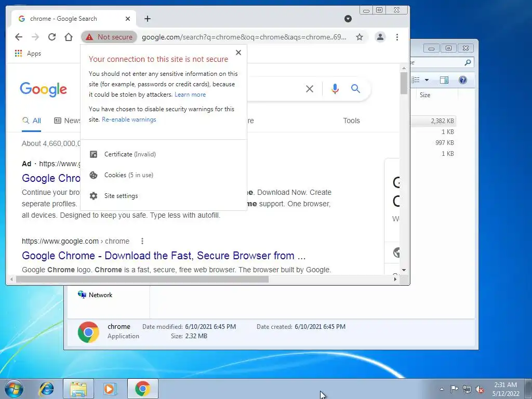This screenshot has width=532, height=399.
Task: Close the chrome - Google Search tab
Action: point(128,19)
